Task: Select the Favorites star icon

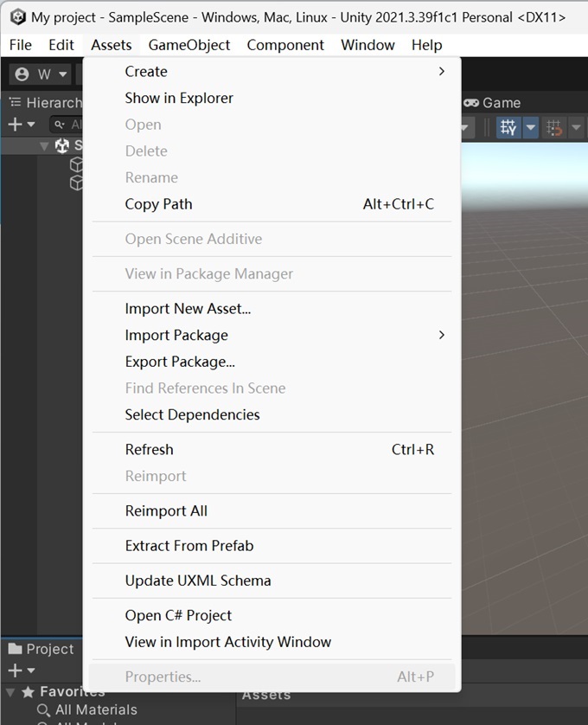Action: tap(29, 692)
